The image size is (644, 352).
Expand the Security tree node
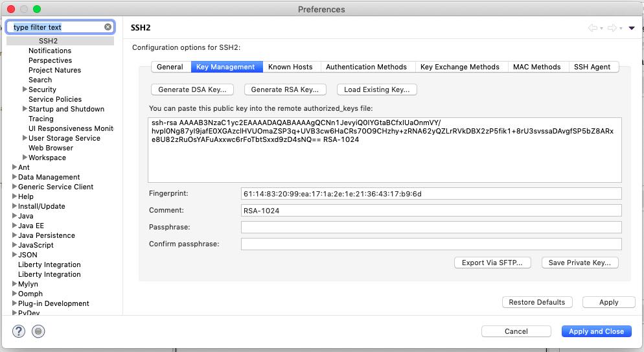coord(25,89)
